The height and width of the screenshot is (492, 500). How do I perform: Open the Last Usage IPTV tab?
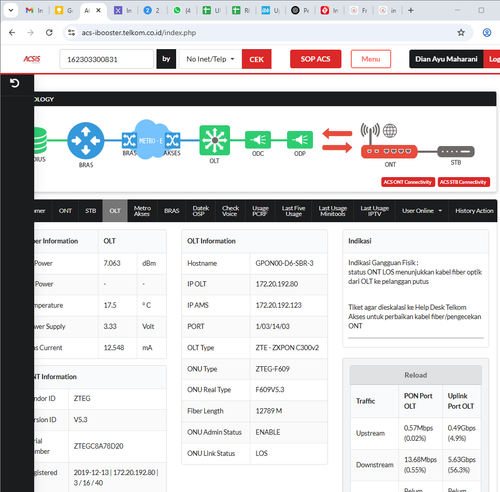pos(375,211)
